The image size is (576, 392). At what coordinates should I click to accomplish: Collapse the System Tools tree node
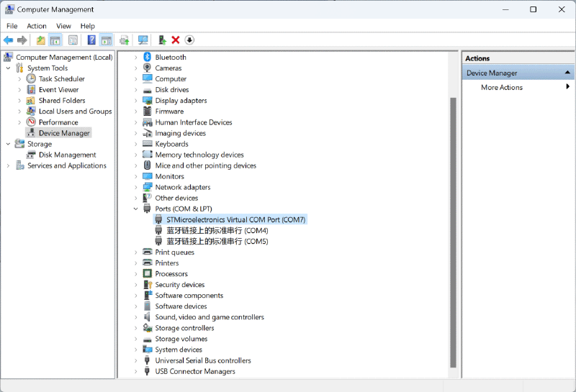click(x=9, y=68)
